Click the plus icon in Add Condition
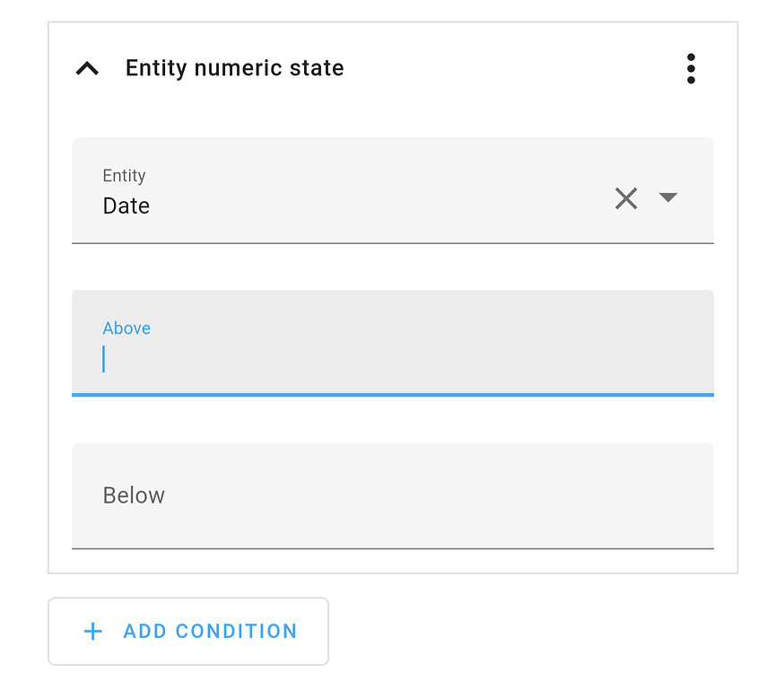 (x=92, y=631)
